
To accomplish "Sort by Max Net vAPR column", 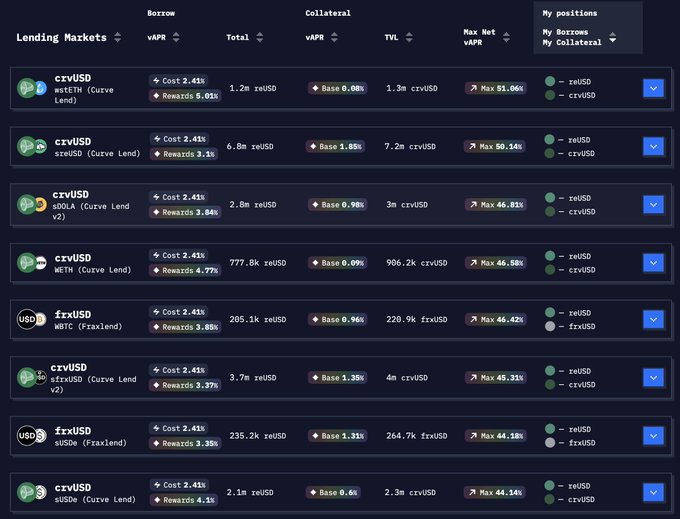I will click(506, 37).
